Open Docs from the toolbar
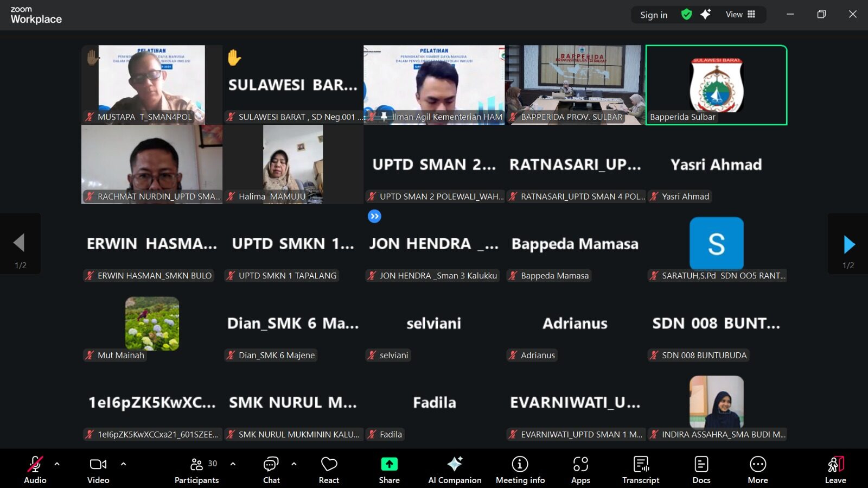 coord(701,470)
